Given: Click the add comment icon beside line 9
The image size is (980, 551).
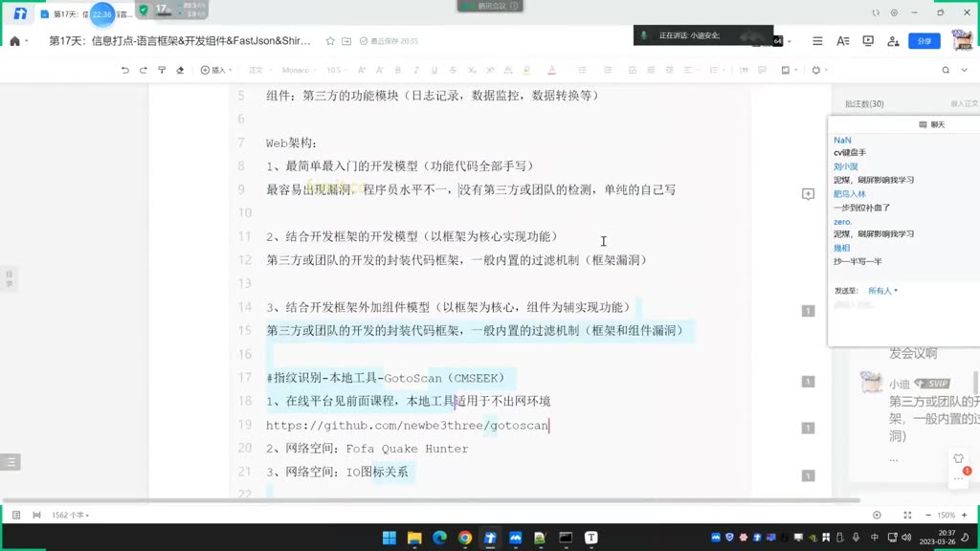Looking at the screenshot, I should pos(808,194).
